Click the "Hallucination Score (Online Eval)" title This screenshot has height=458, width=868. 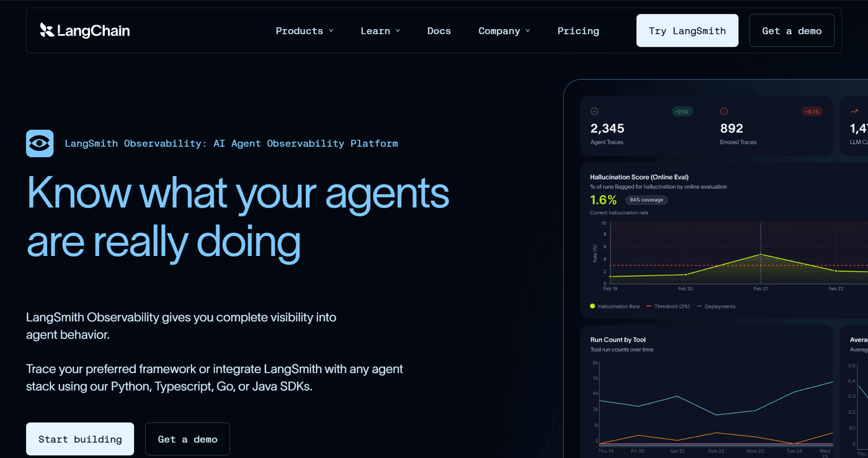[639, 177]
